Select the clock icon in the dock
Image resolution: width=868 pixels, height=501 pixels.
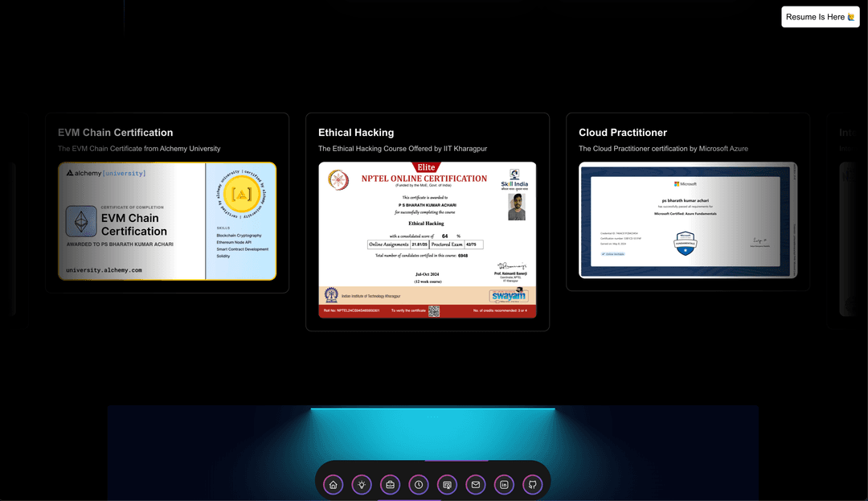(x=419, y=485)
